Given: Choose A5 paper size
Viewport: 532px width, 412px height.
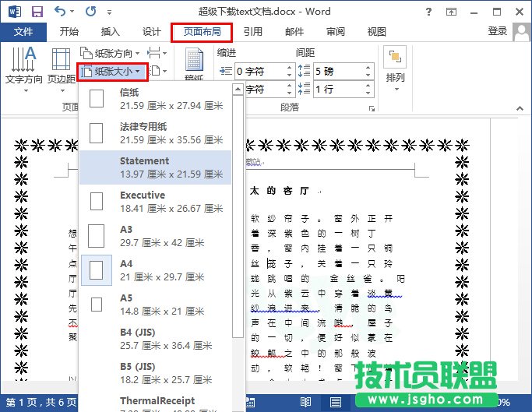Looking at the screenshot, I should [156, 305].
